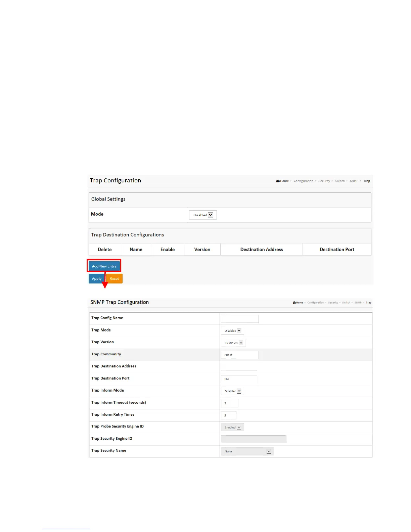Click the Trap Community label

pyautogui.click(x=106, y=354)
